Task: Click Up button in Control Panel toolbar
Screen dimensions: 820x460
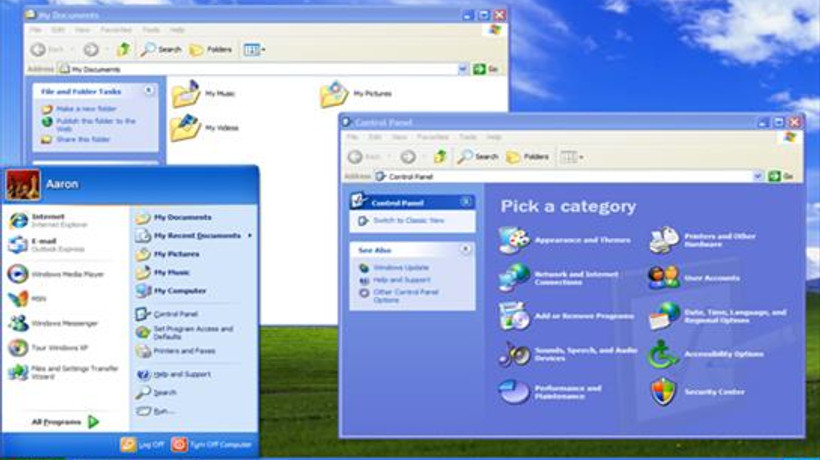Action: coord(440,156)
